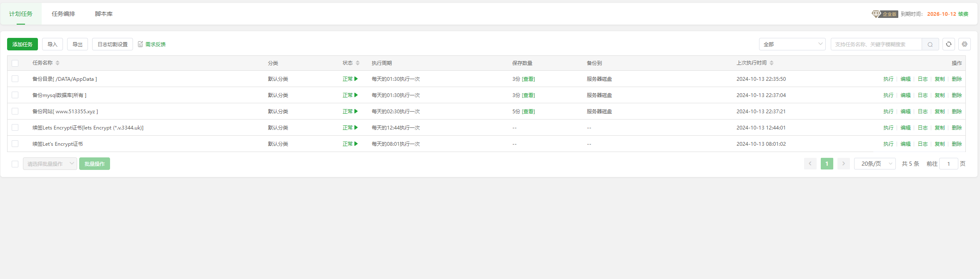Image resolution: width=980 pixels, height=279 pixels.
Task: Open the batch operation selection dropdown
Action: tap(50, 164)
